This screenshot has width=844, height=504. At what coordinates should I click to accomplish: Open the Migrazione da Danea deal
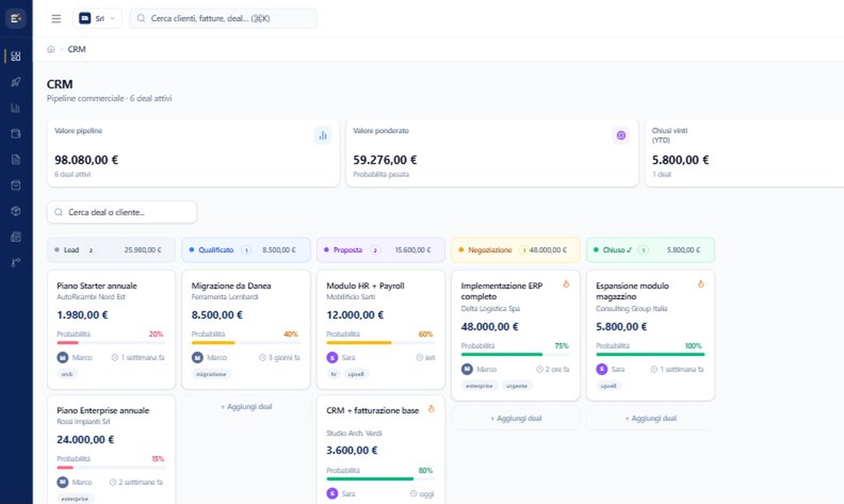[246, 330]
